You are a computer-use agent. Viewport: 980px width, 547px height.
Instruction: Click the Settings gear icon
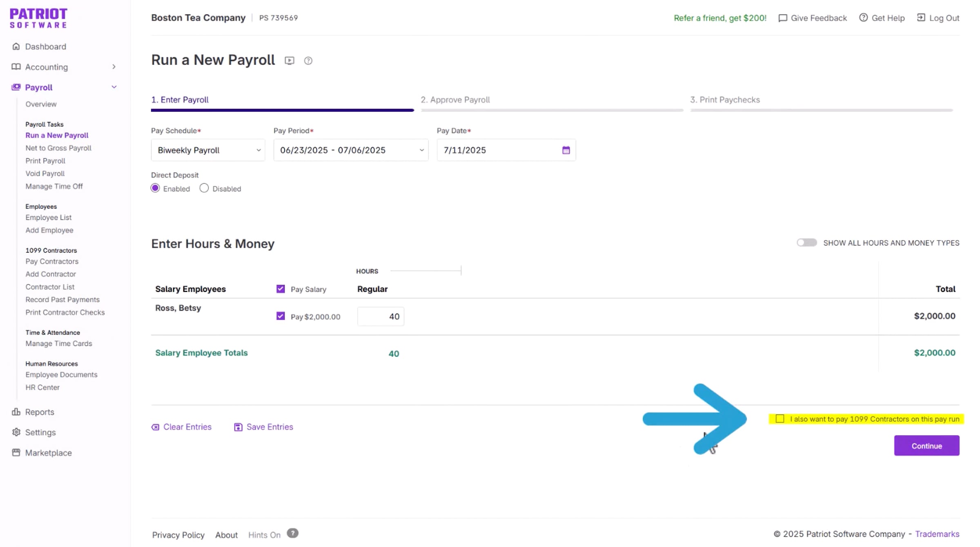click(x=16, y=432)
